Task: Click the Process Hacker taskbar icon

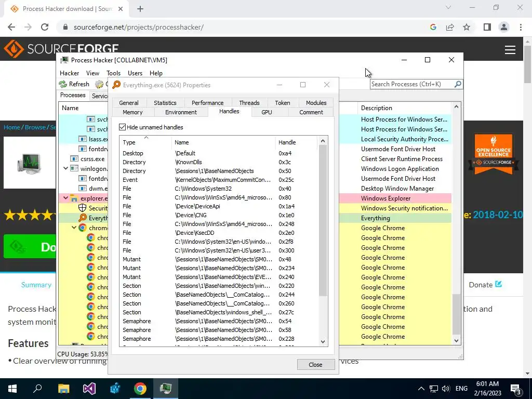Action: (x=166, y=389)
